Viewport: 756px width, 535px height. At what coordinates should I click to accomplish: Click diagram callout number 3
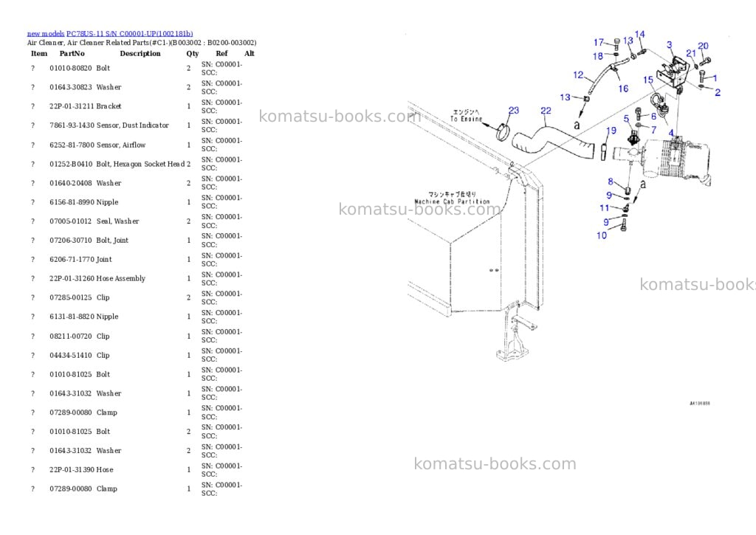(669, 45)
